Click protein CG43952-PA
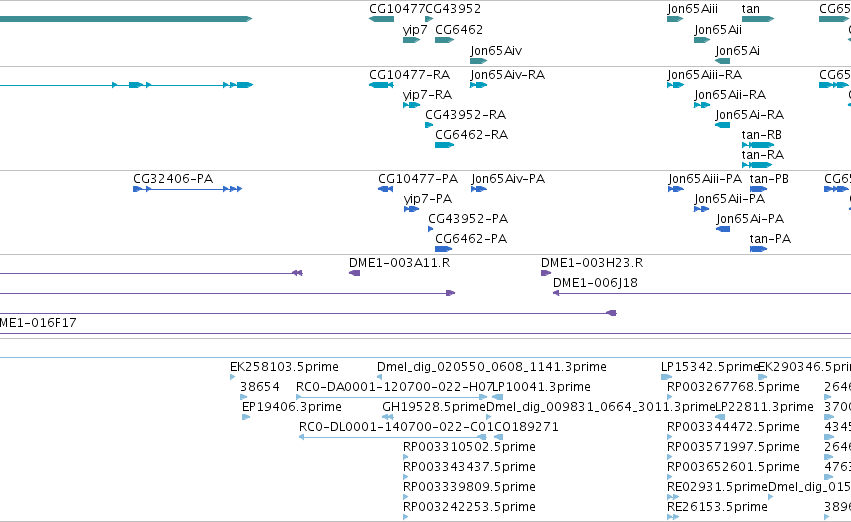This screenshot has height=522, width=851. (x=468, y=219)
